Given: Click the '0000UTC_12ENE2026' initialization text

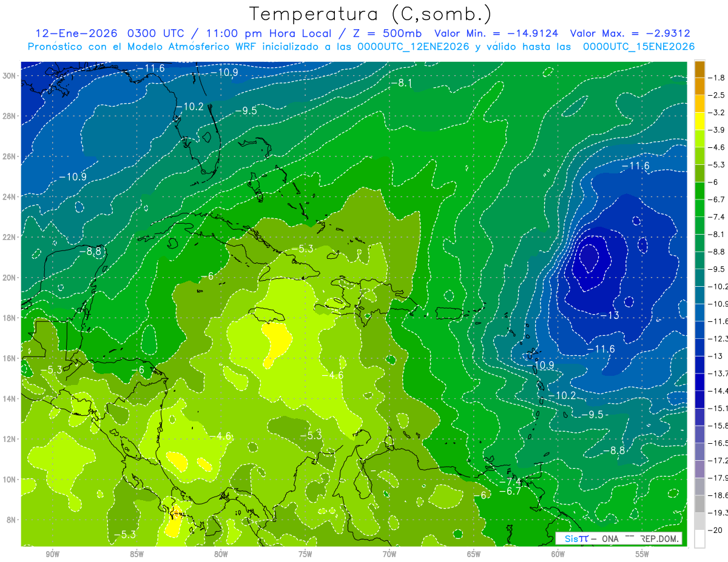Looking at the screenshot, I should point(413,46).
